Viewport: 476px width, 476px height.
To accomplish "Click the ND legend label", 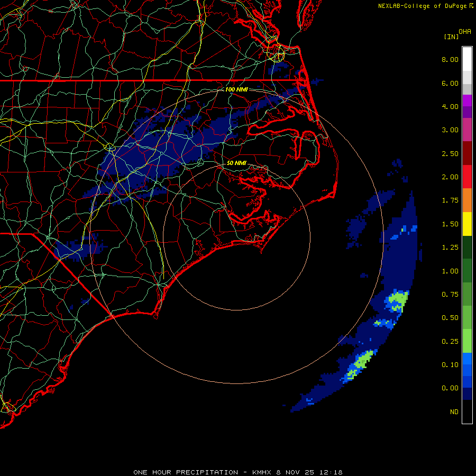I will [x=454, y=412].
